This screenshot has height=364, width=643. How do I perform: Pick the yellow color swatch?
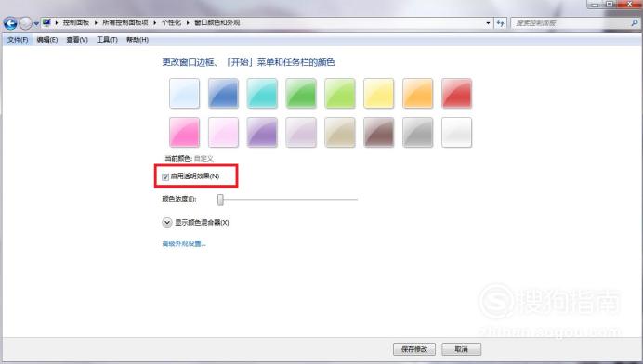(379, 94)
